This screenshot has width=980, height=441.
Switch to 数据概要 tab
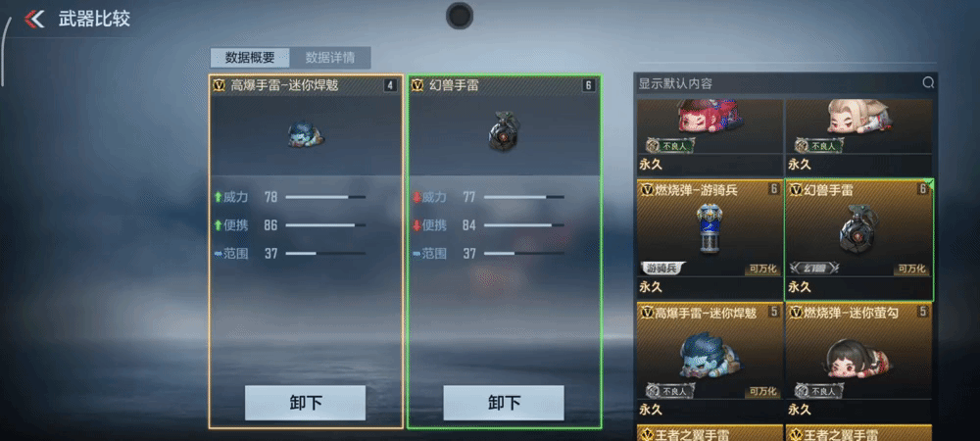click(x=250, y=58)
